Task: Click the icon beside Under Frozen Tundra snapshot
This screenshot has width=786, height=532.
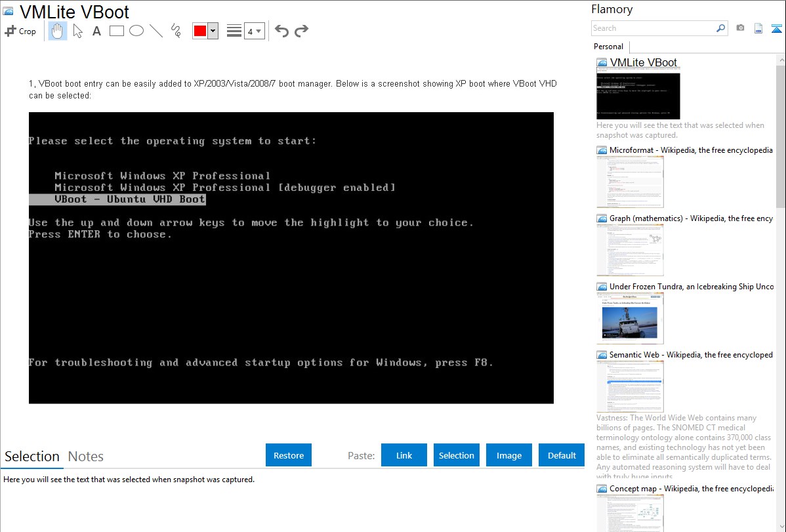Action: (602, 286)
